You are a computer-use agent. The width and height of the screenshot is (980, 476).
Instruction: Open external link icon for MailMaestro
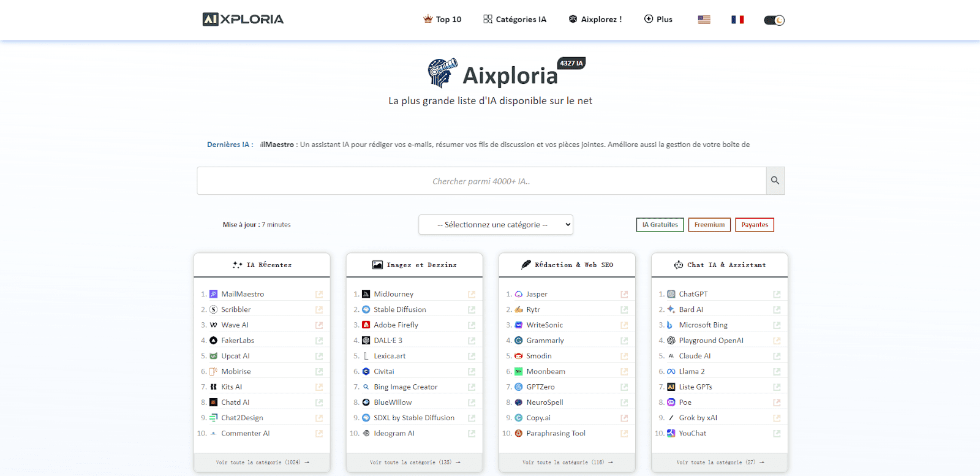click(x=319, y=294)
